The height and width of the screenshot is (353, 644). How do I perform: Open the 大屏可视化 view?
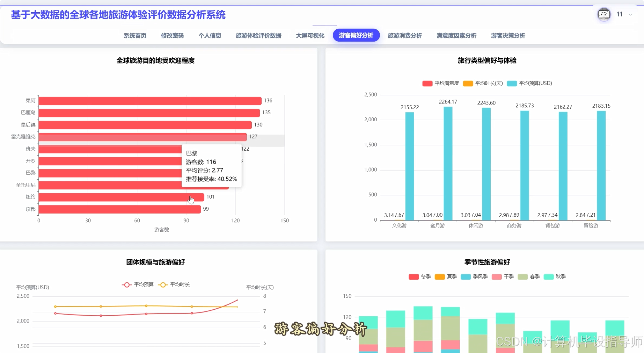pos(310,35)
